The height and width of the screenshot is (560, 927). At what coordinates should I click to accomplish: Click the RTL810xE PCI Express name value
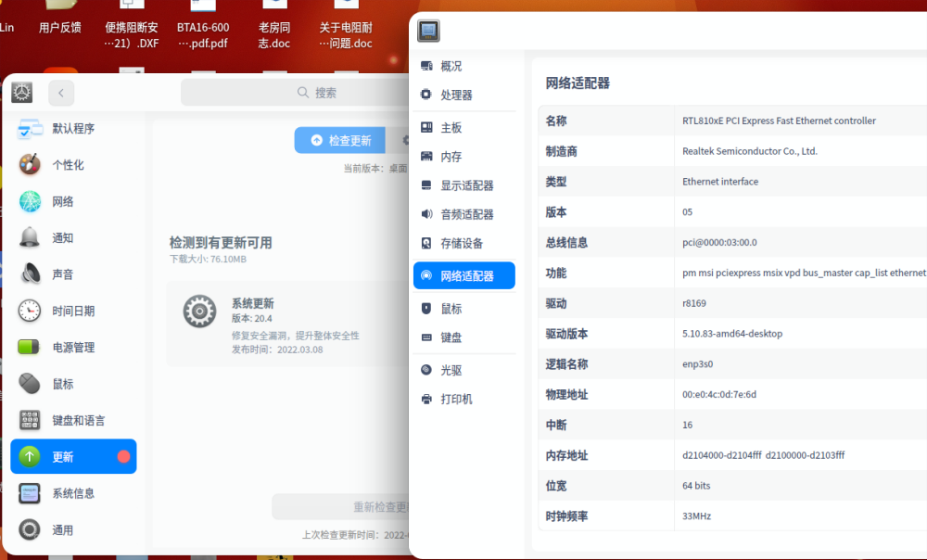[x=779, y=121]
